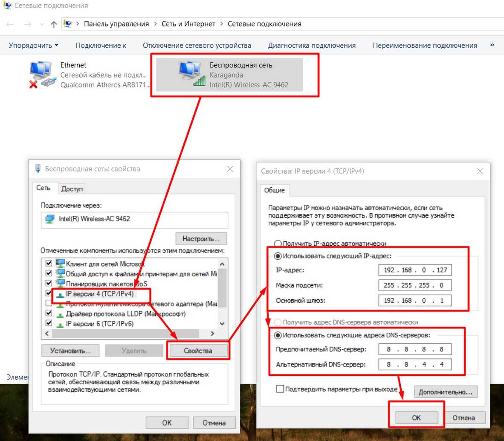Select the Беспроводная сеть connection icon
The height and width of the screenshot is (441, 504).
point(191,75)
